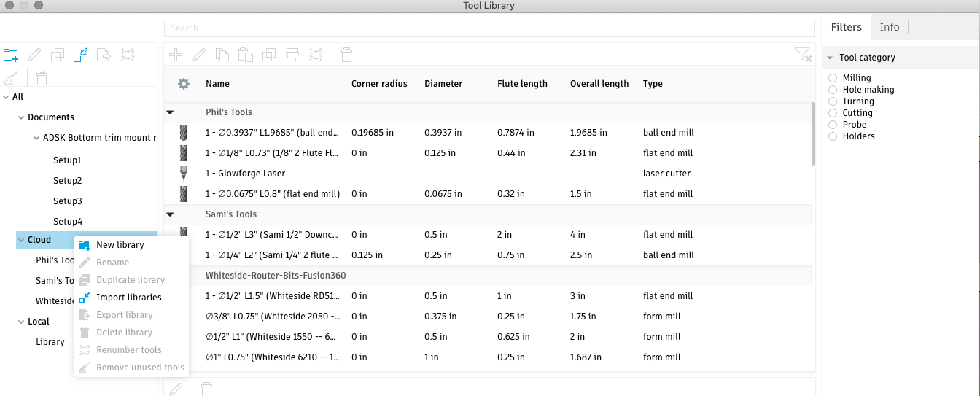Viewport: 980px width, 396px height.
Task: Enable the Holders category filter
Action: (833, 136)
